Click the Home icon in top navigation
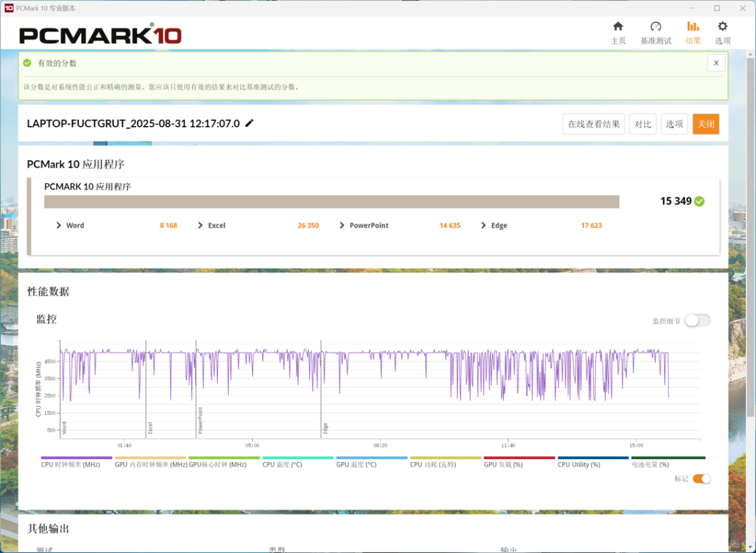The width and height of the screenshot is (756, 553). click(x=618, y=26)
